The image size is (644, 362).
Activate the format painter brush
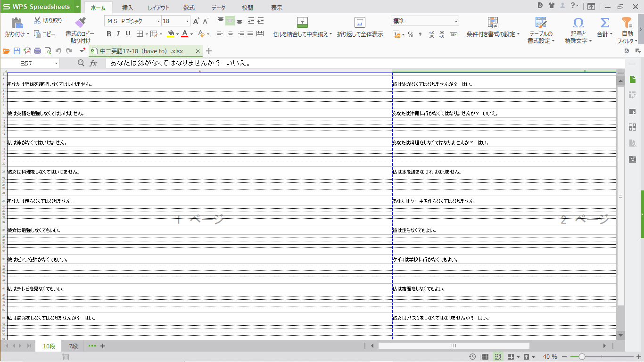pos(80,22)
